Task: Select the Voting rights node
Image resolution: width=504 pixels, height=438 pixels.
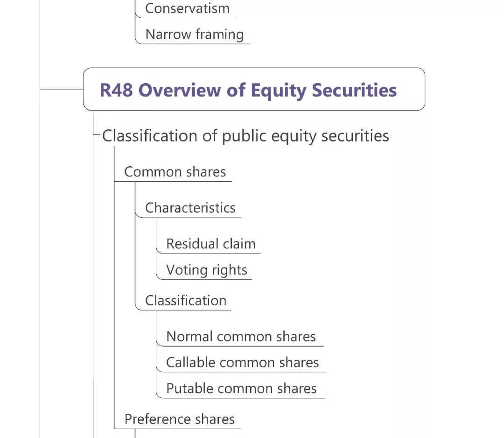Action: [206, 270]
